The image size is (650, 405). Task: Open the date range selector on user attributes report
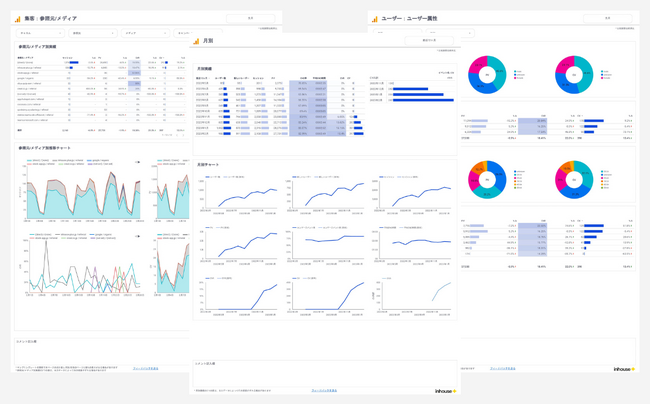[x=607, y=18]
